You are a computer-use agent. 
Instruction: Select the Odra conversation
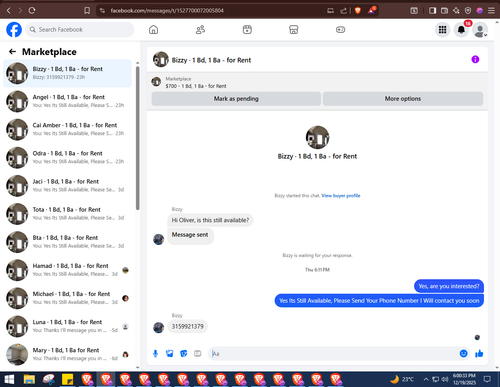[x=67, y=158]
